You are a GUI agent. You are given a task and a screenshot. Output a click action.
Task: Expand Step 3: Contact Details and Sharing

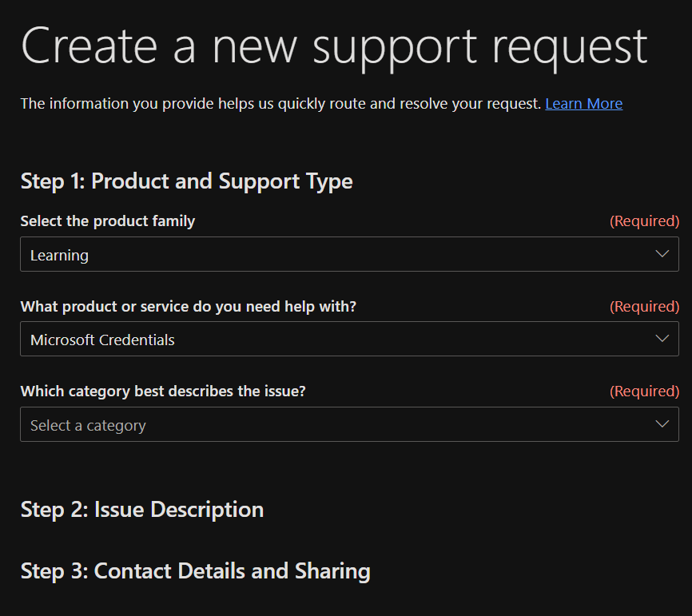[195, 571]
